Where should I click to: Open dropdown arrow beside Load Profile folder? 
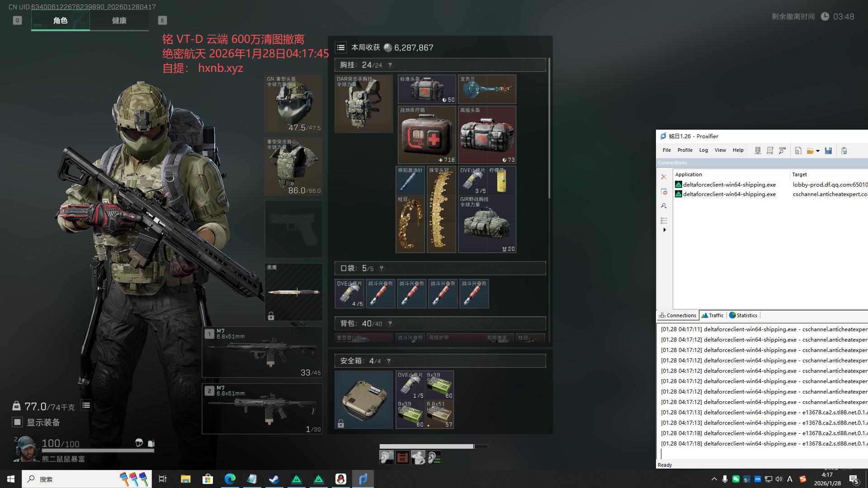tap(818, 151)
